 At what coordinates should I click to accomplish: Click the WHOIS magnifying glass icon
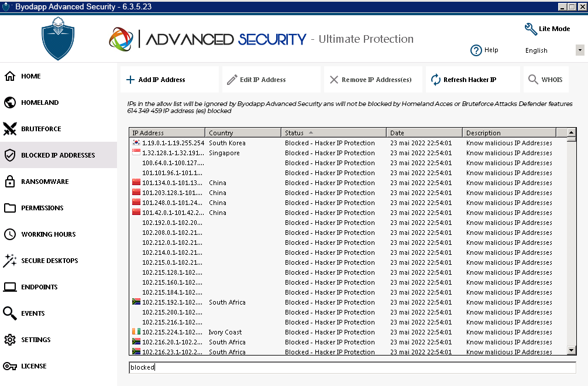[533, 79]
